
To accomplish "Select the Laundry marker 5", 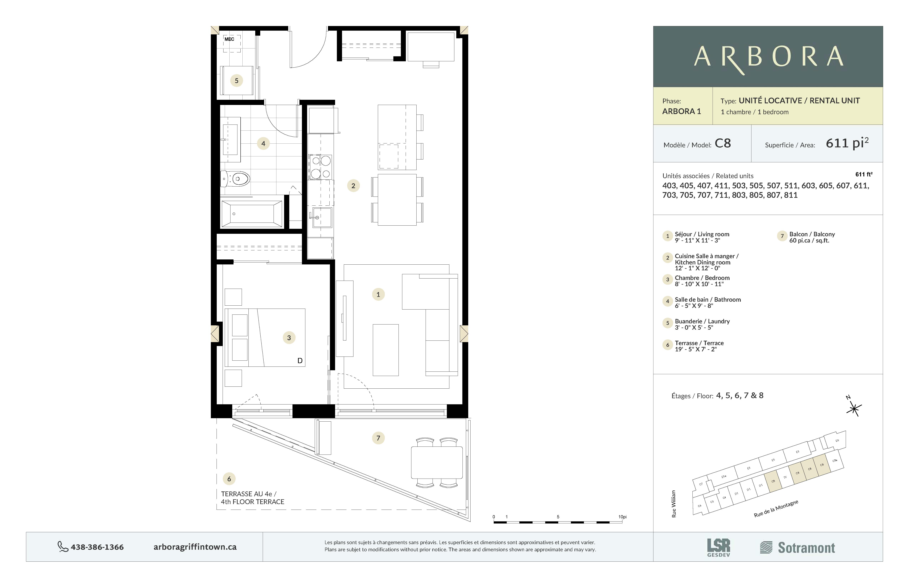I will [237, 81].
